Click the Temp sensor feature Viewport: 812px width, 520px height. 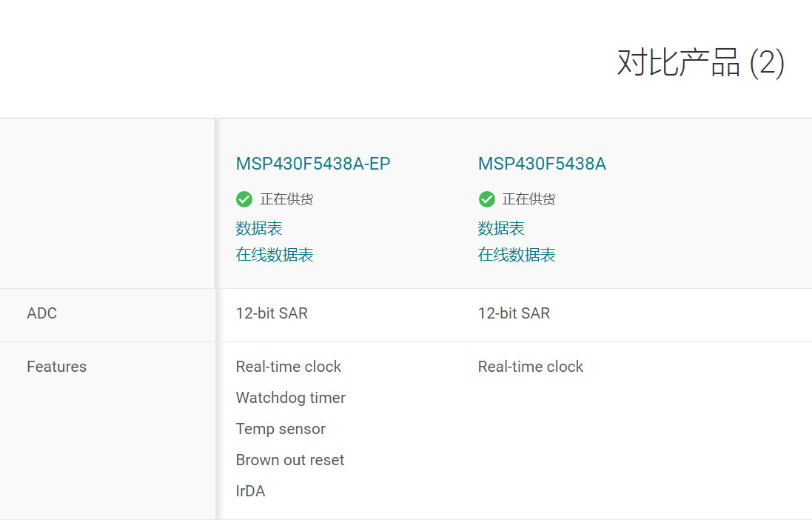pyautogui.click(x=281, y=429)
